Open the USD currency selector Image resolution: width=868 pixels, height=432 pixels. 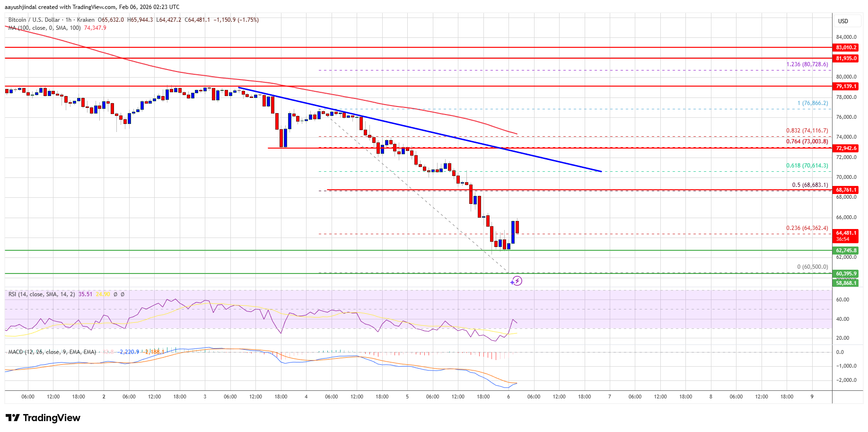tap(843, 21)
